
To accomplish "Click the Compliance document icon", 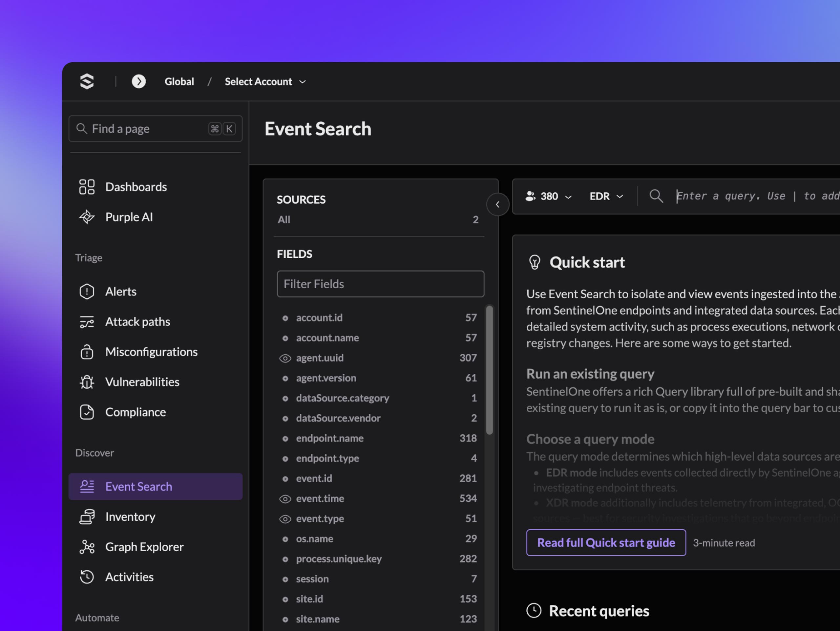I will click(x=87, y=412).
